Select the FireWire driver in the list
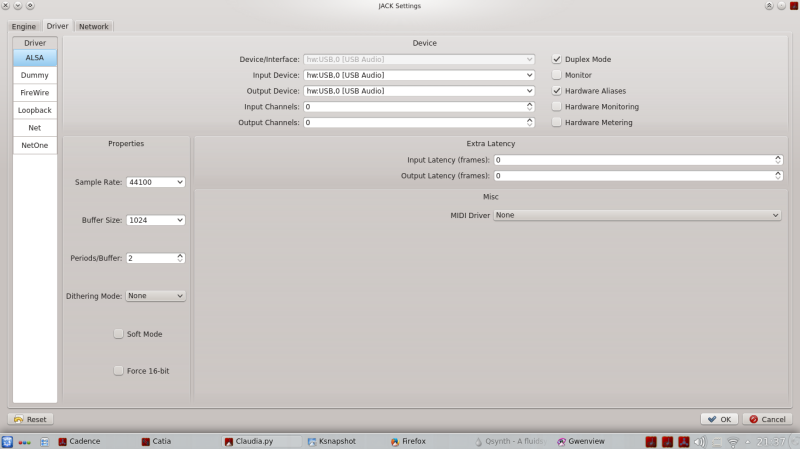Image resolution: width=800 pixels, height=449 pixels. click(35, 92)
